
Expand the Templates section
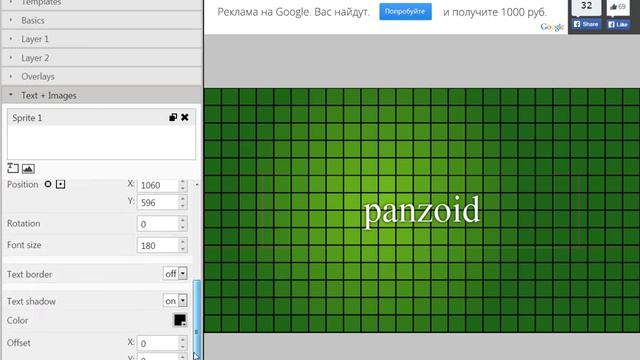pos(102,4)
